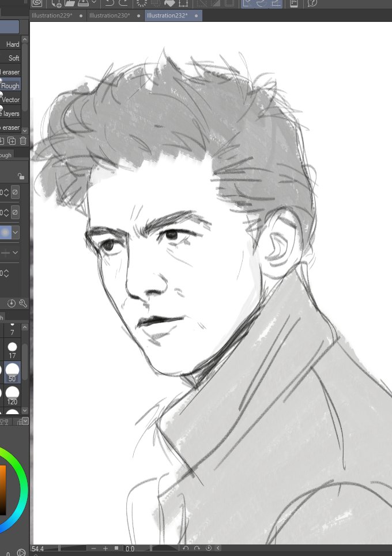The image size is (392, 556).
Task: Toggle Snap to Ruler in command bar
Action: point(248,3)
